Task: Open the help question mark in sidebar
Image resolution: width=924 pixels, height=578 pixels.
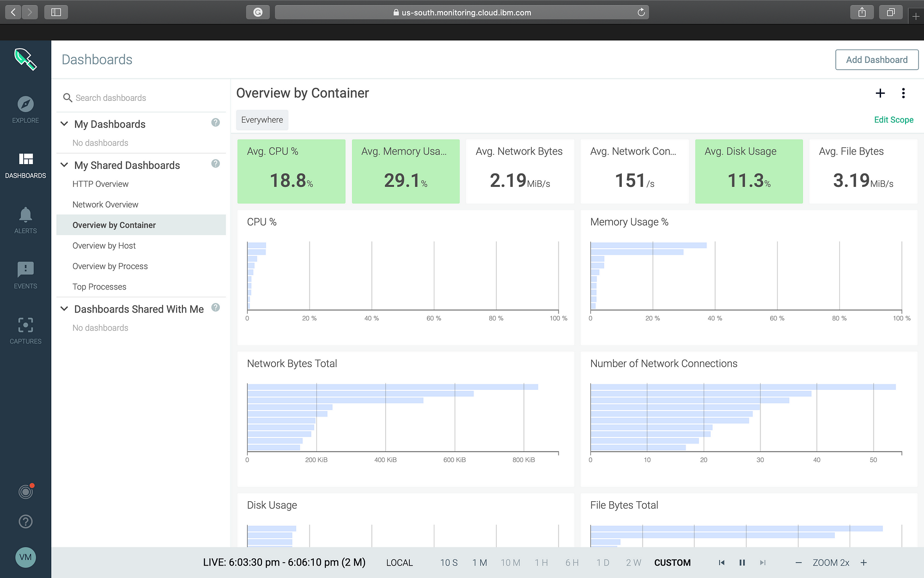Action: 25,522
